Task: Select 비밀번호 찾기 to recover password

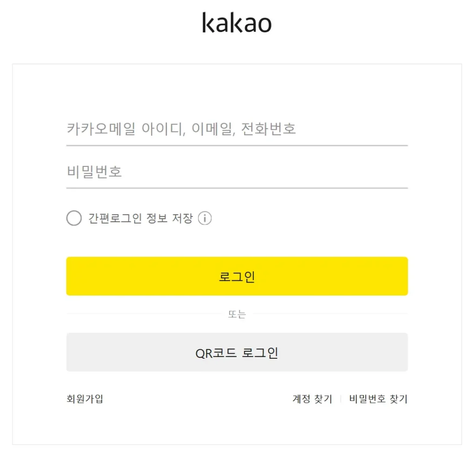Action: point(377,398)
